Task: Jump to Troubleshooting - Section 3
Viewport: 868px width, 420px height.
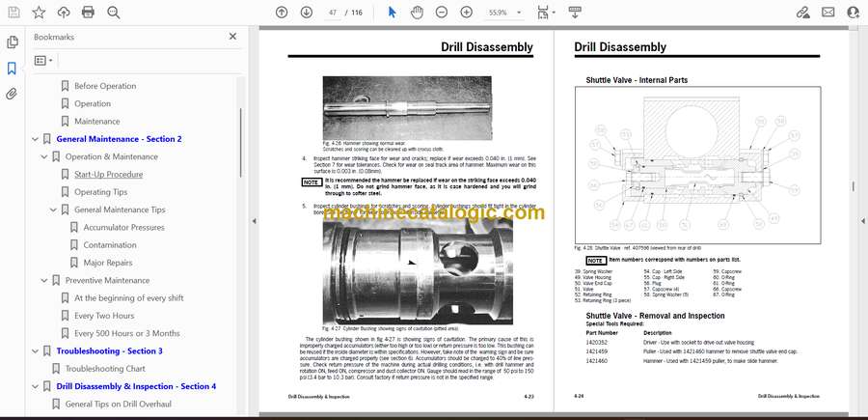Action: tap(110, 351)
